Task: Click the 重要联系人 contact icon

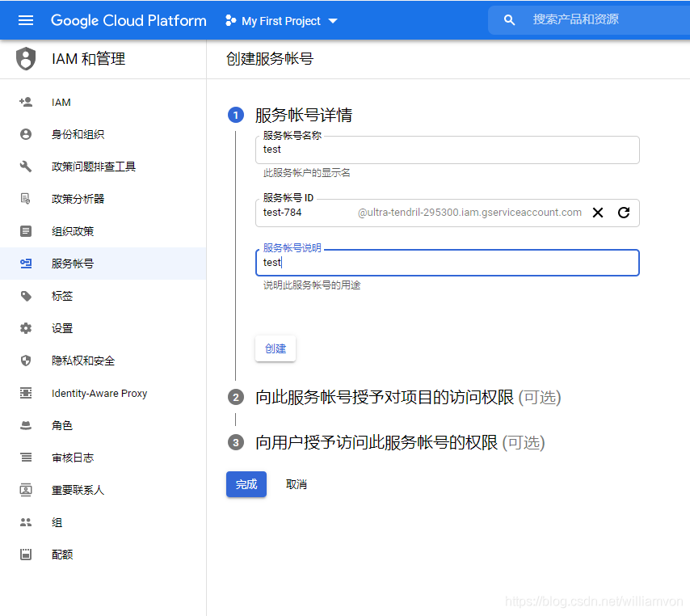Action: point(26,490)
